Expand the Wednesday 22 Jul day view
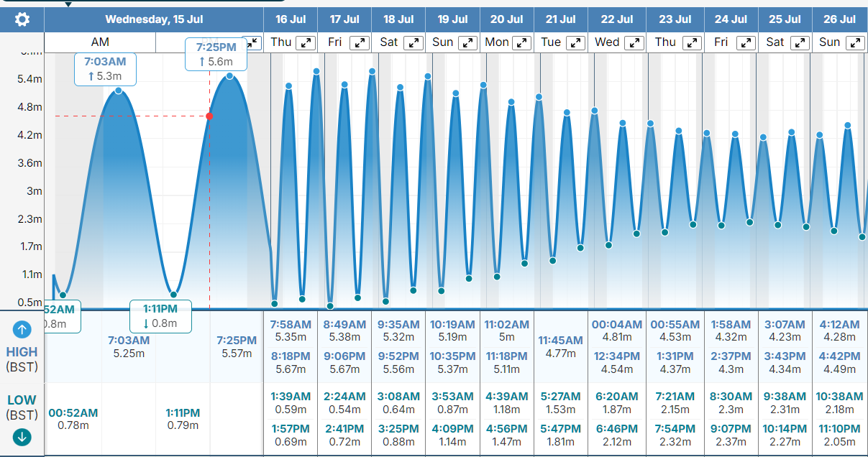The image size is (868, 457). click(x=633, y=42)
